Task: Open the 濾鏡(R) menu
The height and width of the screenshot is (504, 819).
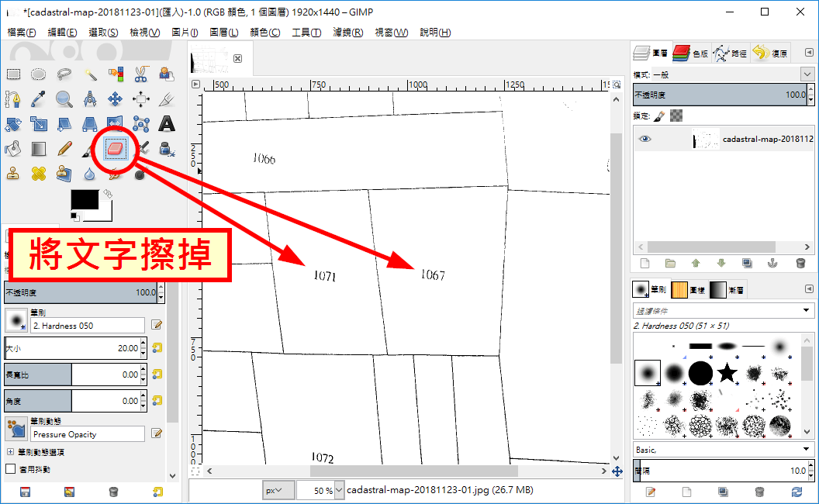Action: point(347,33)
